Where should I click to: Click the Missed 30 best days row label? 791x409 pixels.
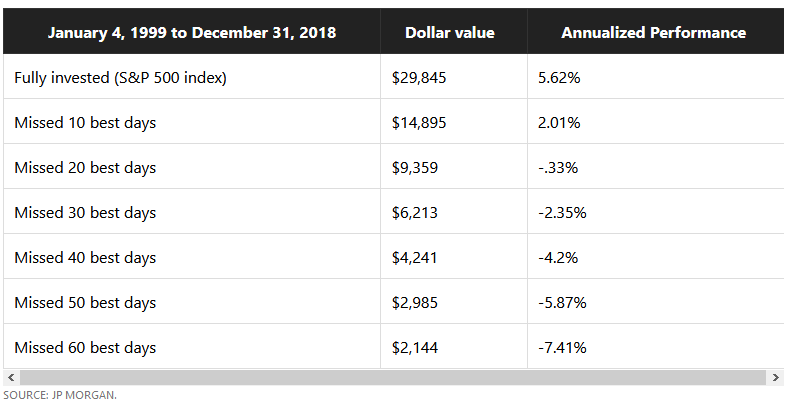[85, 213]
